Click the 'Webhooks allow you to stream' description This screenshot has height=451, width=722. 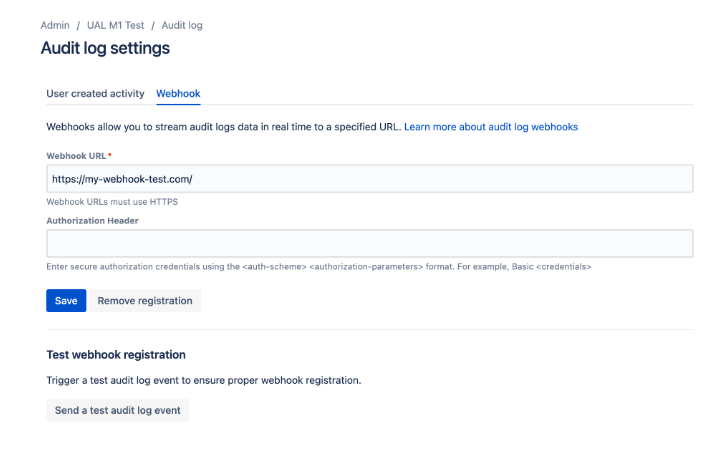tap(224, 127)
